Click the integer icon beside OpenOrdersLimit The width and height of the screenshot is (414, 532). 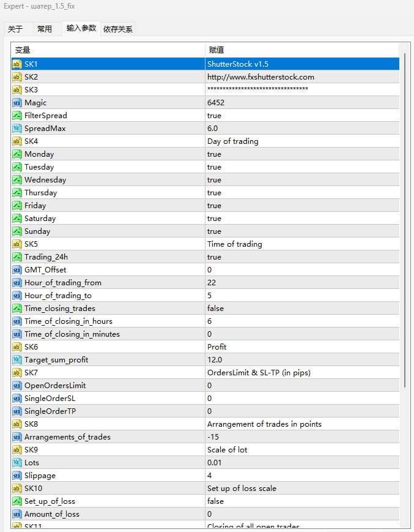click(x=17, y=386)
